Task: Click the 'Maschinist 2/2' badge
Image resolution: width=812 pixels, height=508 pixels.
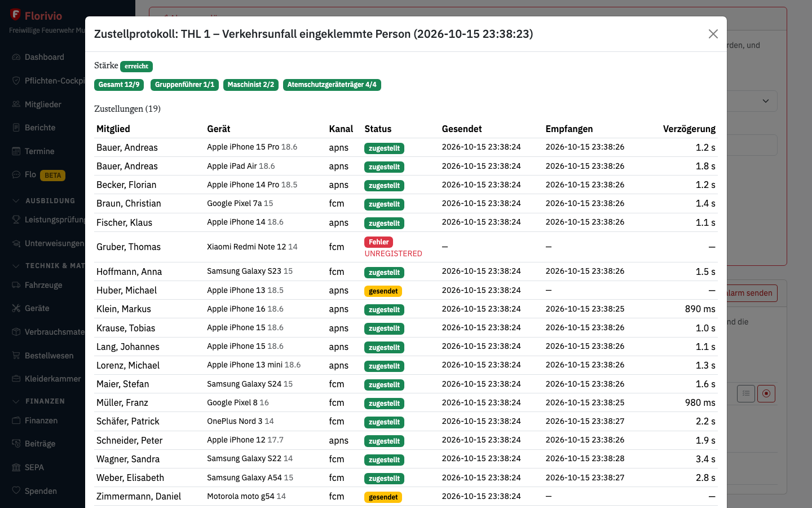Action: click(x=251, y=85)
